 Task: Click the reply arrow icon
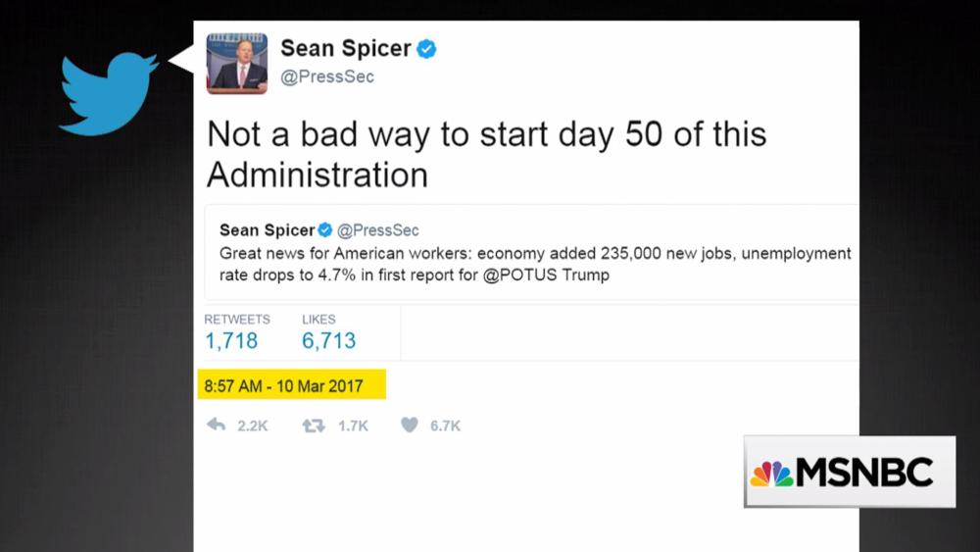point(217,425)
